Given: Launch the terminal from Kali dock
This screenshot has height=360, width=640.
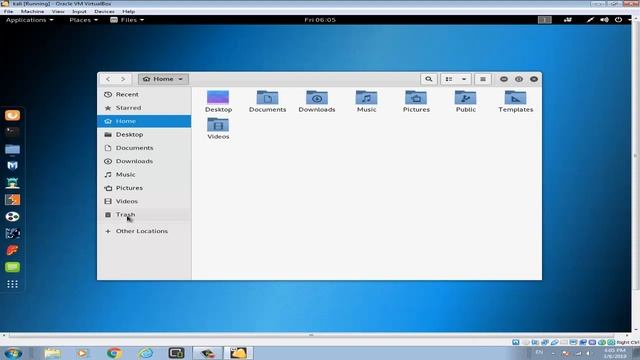Looking at the screenshot, I should click(12, 132).
